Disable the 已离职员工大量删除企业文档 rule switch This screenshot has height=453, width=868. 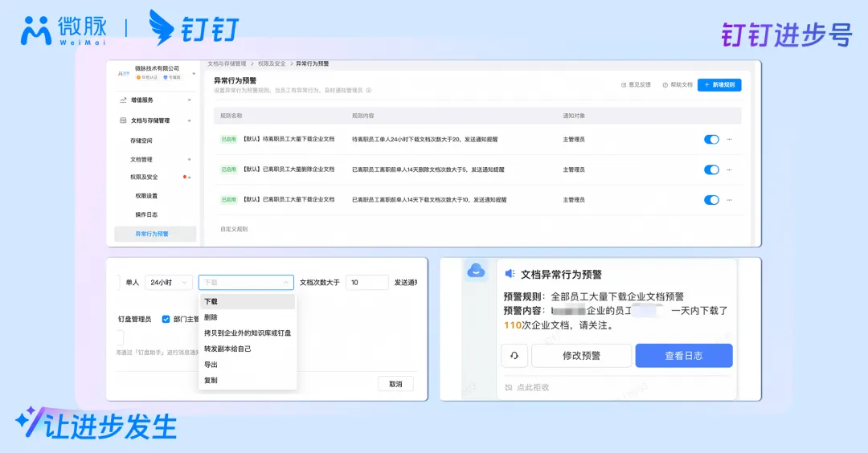[x=711, y=169]
